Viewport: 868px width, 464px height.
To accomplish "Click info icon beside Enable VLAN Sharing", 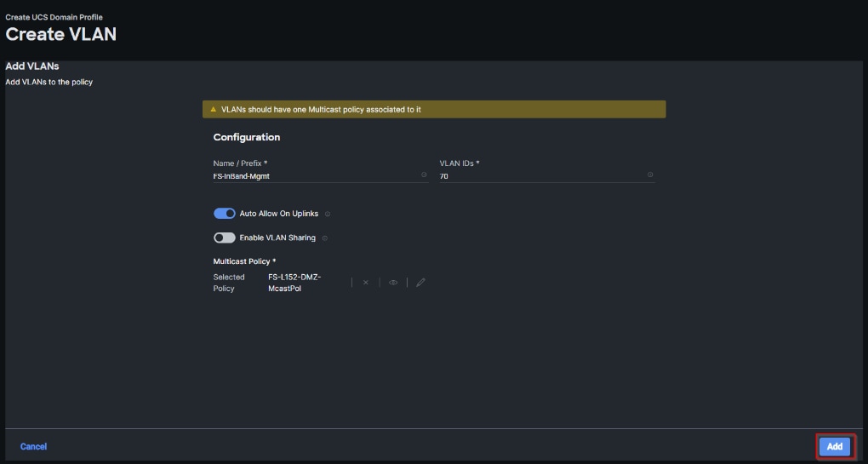I will pyautogui.click(x=324, y=238).
